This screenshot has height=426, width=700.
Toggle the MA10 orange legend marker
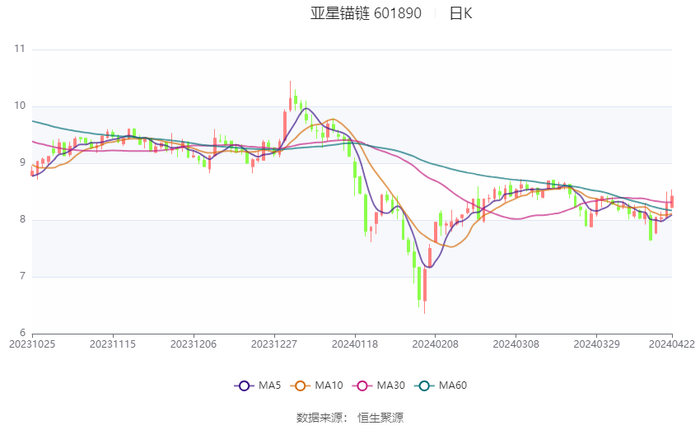coord(300,385)
